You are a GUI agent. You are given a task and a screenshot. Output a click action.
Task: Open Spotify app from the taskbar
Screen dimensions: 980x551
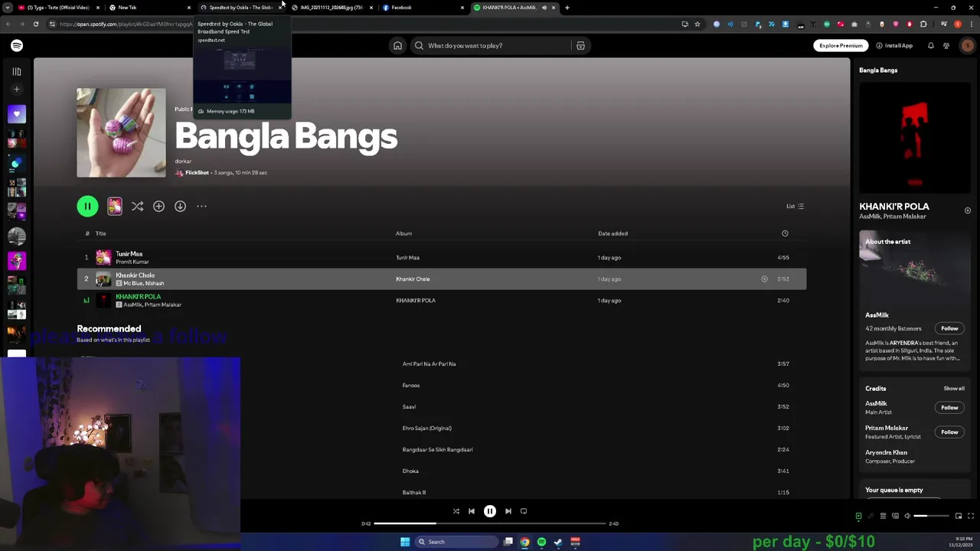(x=541, y=542)
